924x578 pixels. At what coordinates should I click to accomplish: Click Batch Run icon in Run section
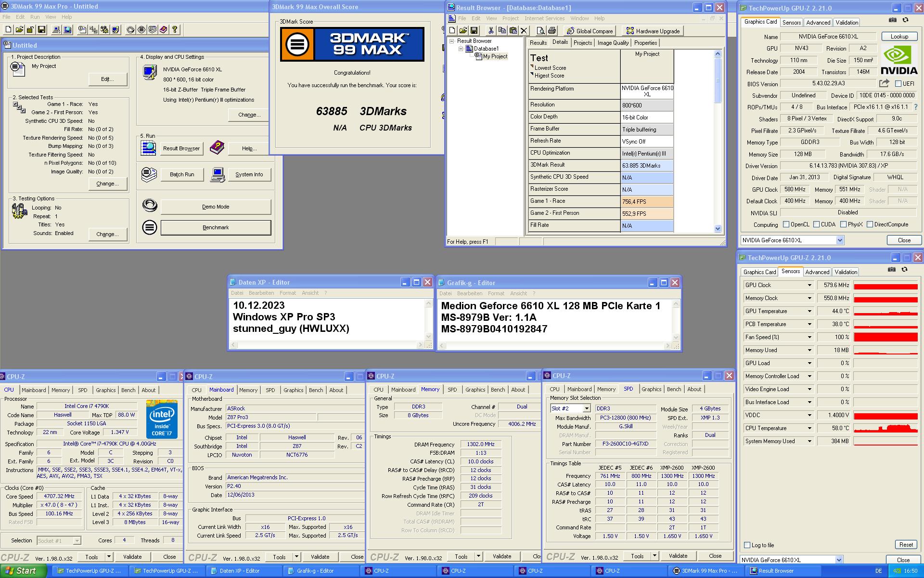point(149,174)
